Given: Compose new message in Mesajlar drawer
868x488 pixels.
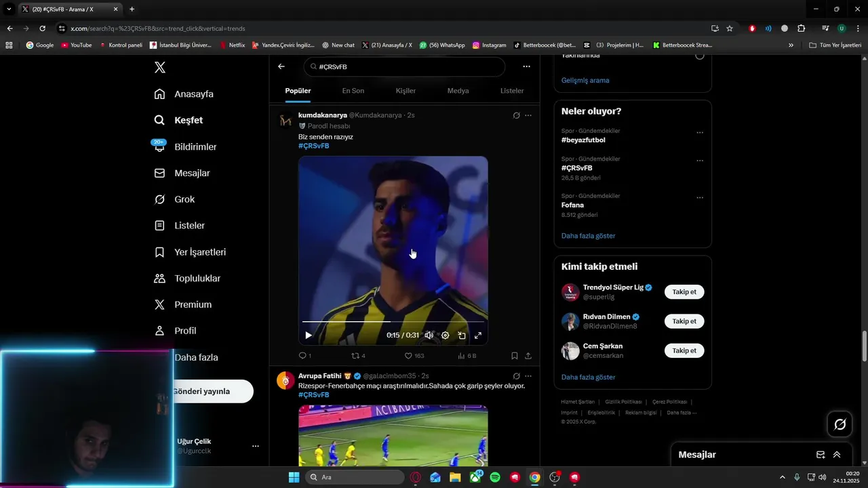Looking at the screenshot, I should [x=821, y=455].
